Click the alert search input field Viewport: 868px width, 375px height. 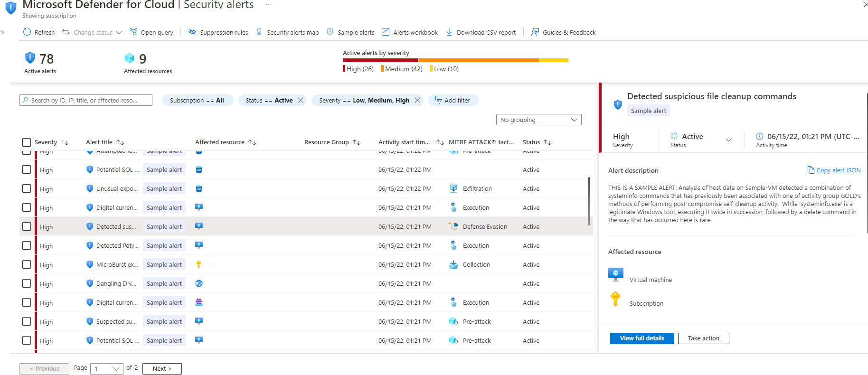tap(86, 100)
